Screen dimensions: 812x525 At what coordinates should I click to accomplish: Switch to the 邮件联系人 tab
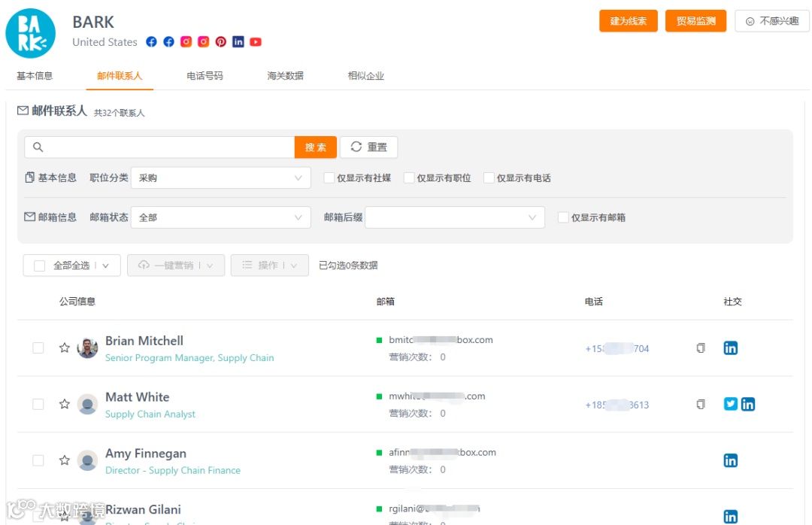tap(120, 76)
